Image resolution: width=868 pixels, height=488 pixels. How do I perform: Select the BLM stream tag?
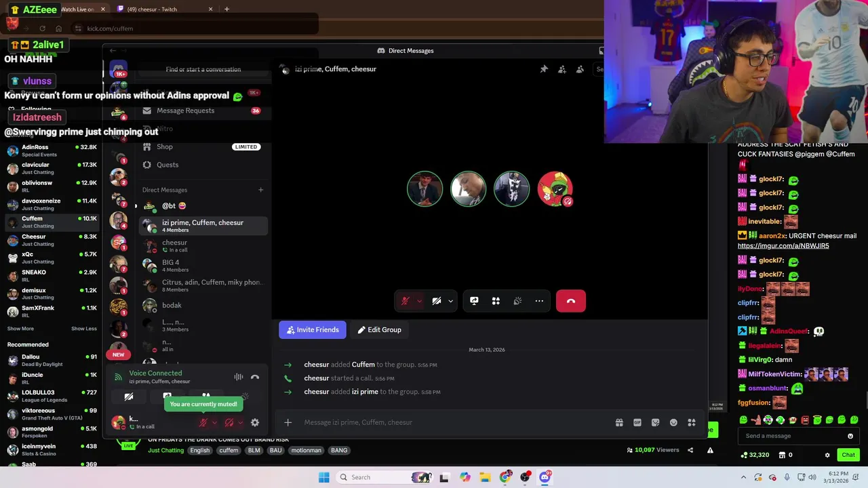254,450
